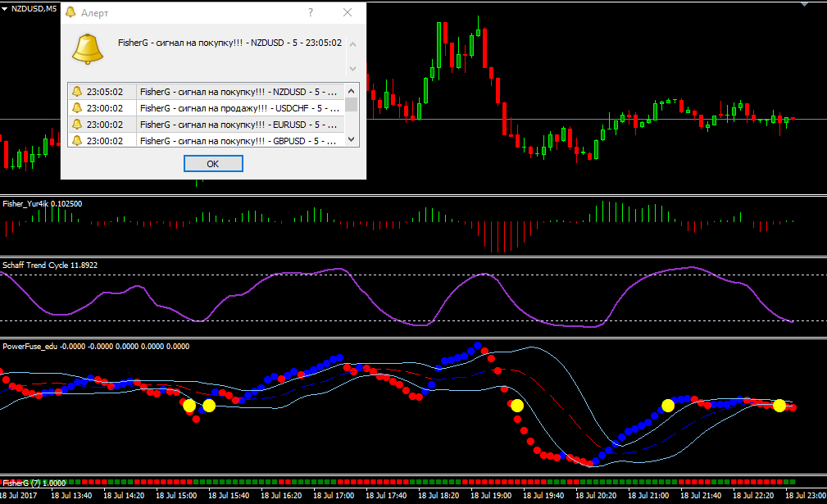This screenshot has height=504, width=827.
Task: Click the main alert message text above the list
Action: point(230,43)
